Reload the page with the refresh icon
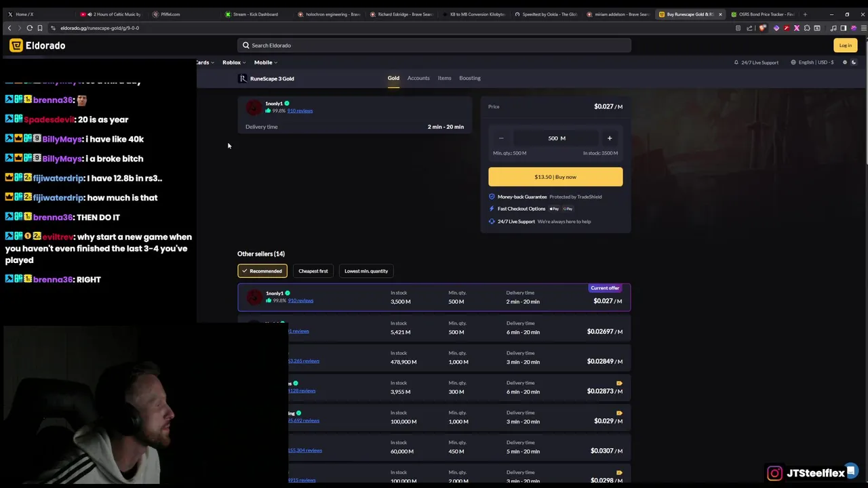Image resolution: width=868 pixels, height=488 pixels. coord(29,28)
